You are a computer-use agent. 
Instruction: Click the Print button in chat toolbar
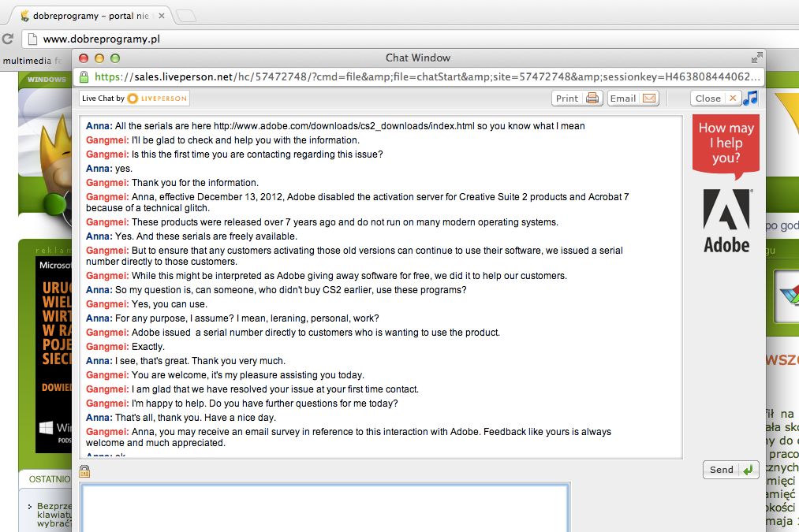(577, 99)
